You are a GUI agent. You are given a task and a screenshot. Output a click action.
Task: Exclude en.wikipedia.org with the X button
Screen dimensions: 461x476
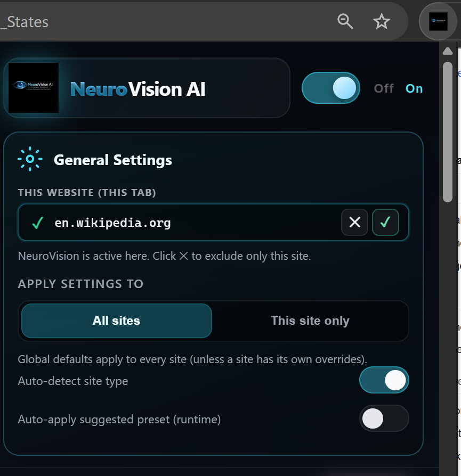(x=354, y=222)
